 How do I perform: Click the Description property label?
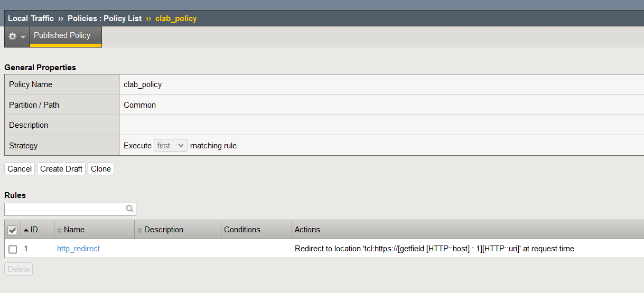[x=29, y=125]
